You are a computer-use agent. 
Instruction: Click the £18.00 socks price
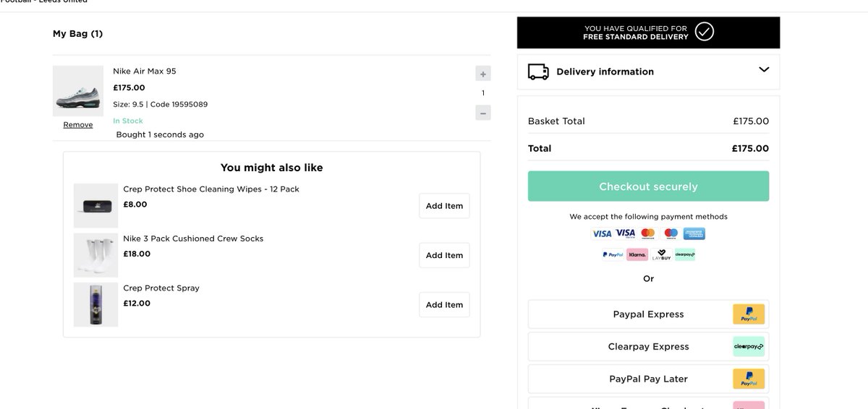(137, 254)
